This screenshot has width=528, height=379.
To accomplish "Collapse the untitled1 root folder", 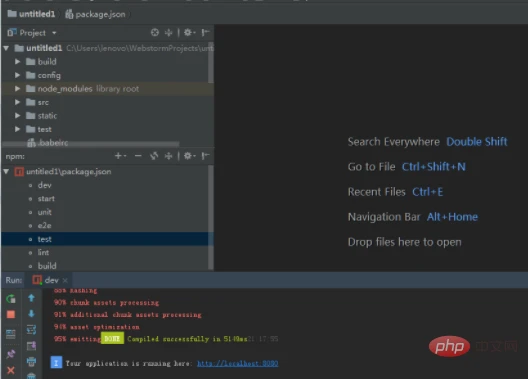I will [x=6, y=48].
